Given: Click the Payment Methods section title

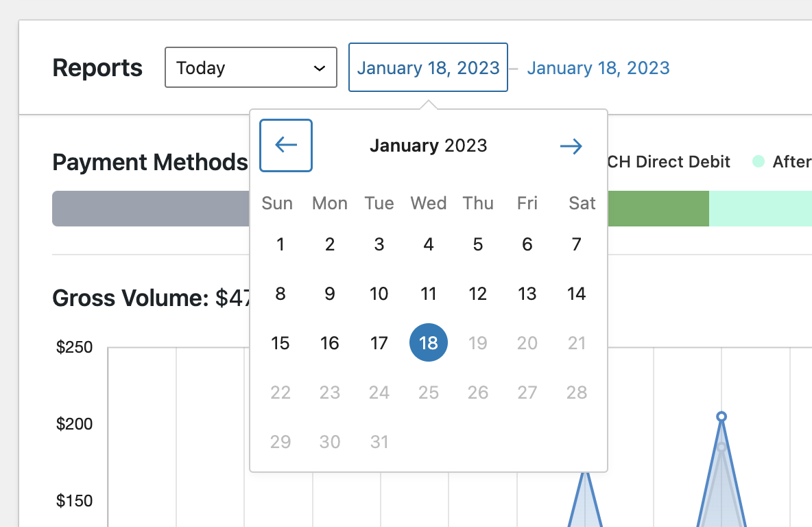Looking at the screenshot, I should pyautogui.click(x=150, y=162).
